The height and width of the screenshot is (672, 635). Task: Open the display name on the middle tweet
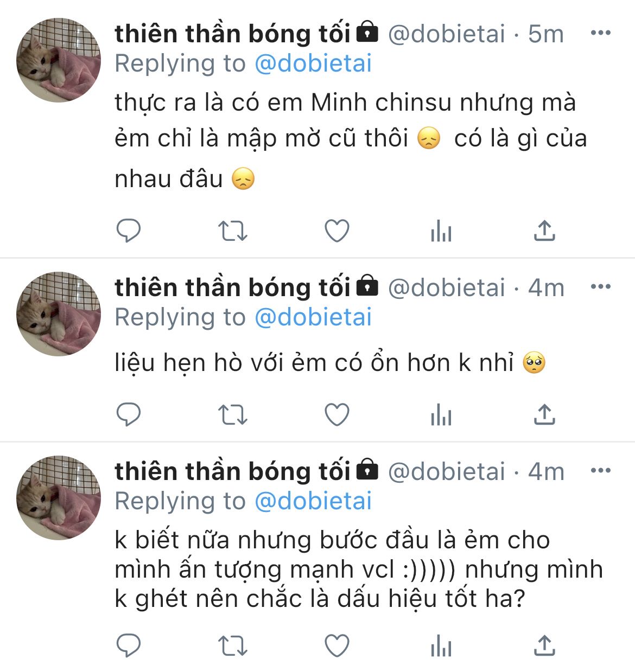click(x=232, y=287)
